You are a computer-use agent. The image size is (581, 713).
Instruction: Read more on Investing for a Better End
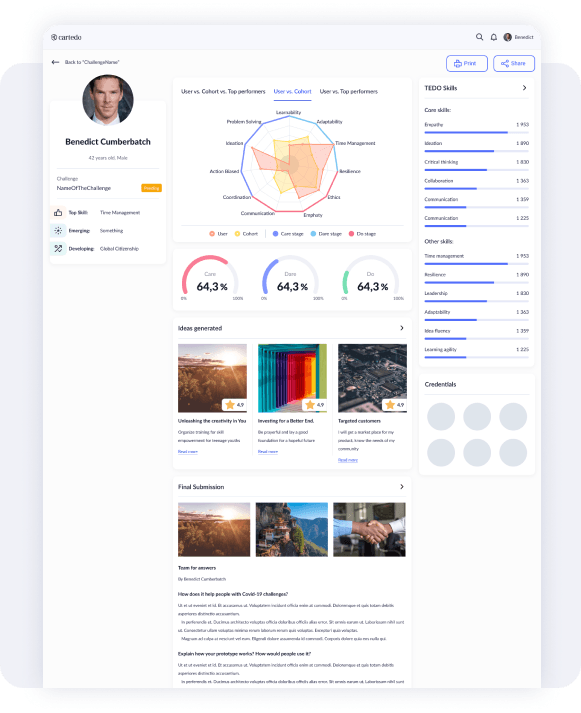tap(268, 452)
